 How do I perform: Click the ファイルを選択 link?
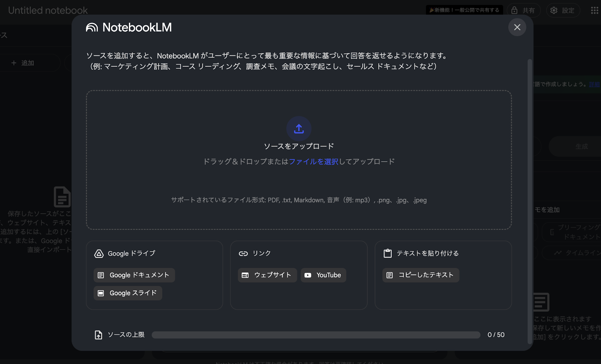[x=313, y=162]
